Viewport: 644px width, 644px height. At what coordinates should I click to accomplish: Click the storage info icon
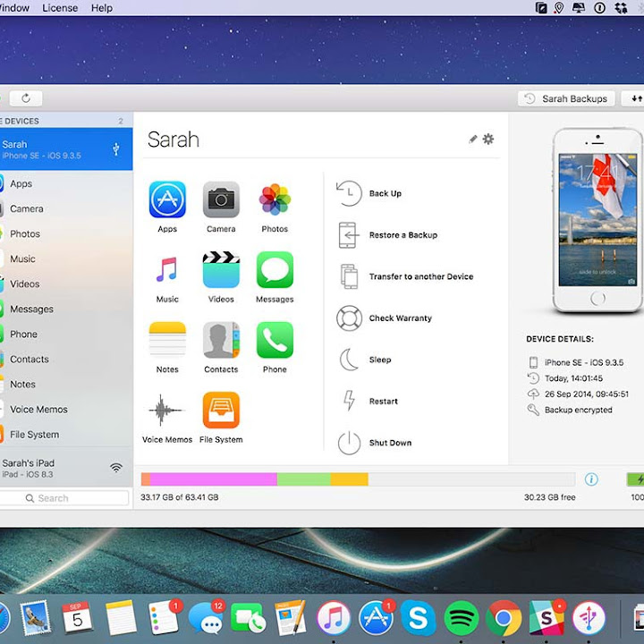[591, 479]
